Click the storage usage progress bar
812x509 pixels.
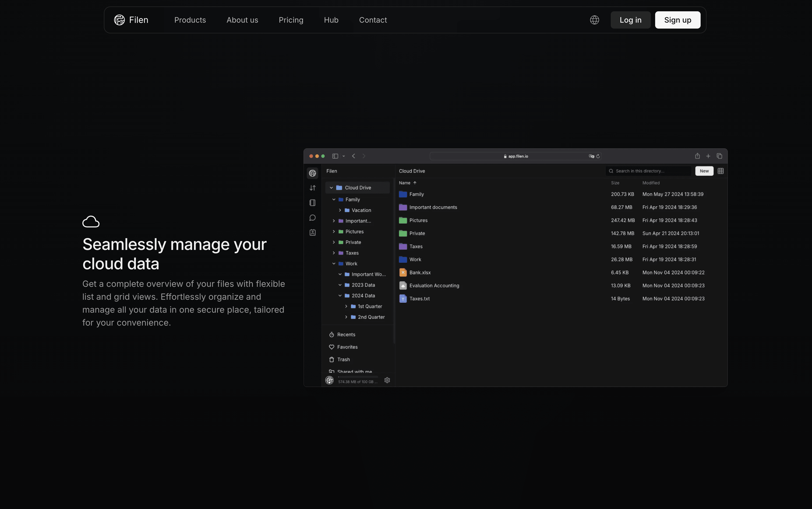[358, 377]
